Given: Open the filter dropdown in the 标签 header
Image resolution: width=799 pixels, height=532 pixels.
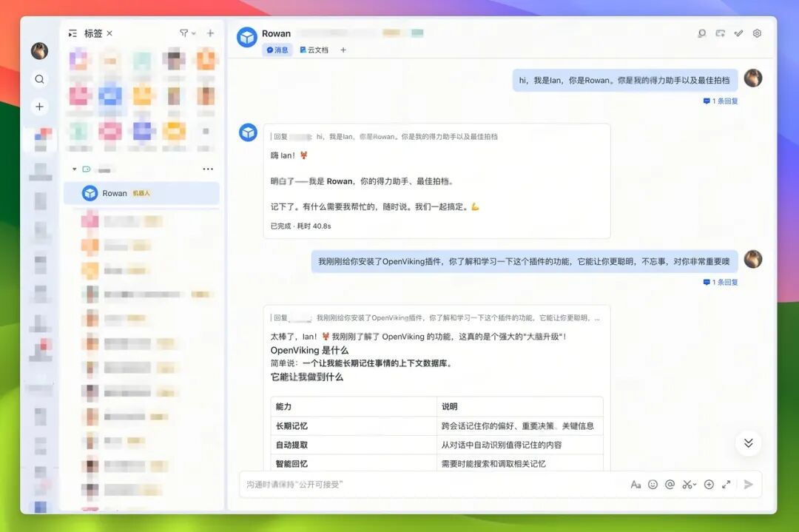Looking at the screenshot, I should [187, 33].
